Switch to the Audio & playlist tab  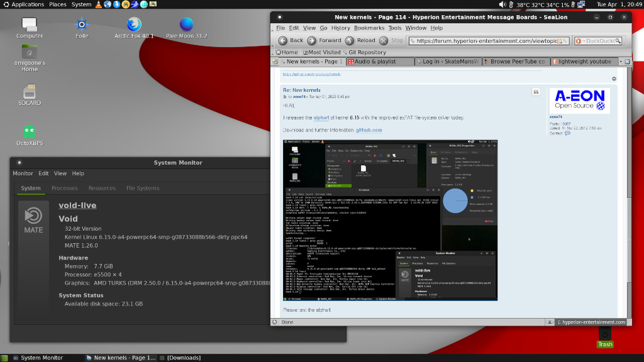(380, 62)
